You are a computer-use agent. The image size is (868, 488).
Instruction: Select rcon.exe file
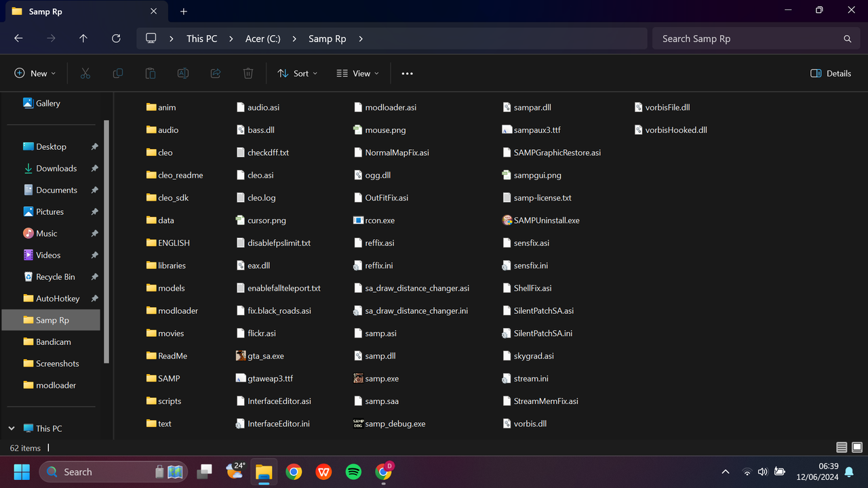[374, 220]
